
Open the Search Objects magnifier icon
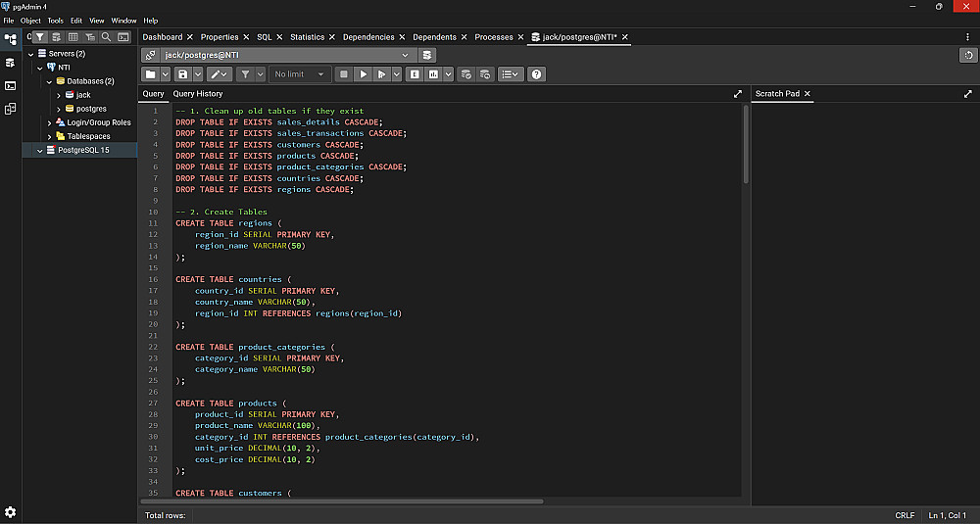point(105,37)
